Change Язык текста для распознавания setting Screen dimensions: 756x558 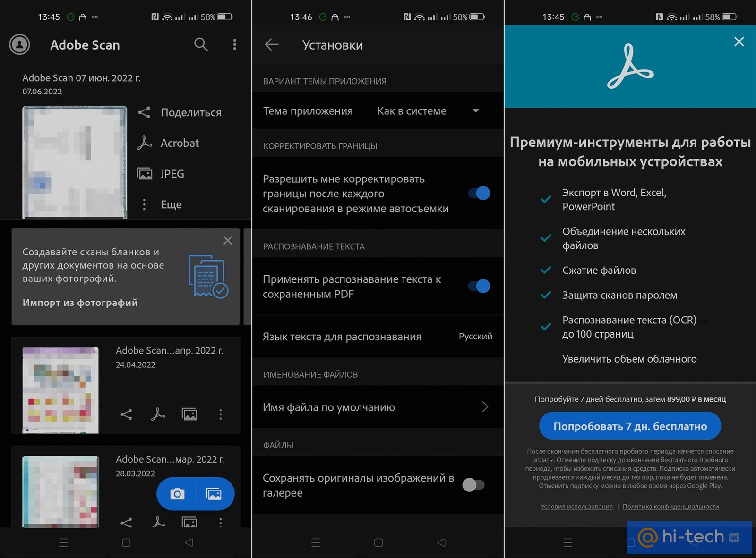[x=378, y=337]
